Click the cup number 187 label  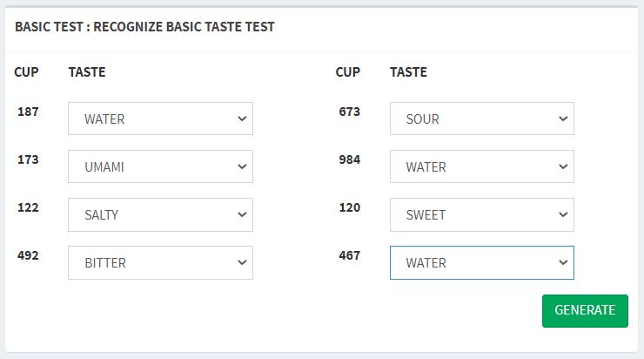(27, 112)
